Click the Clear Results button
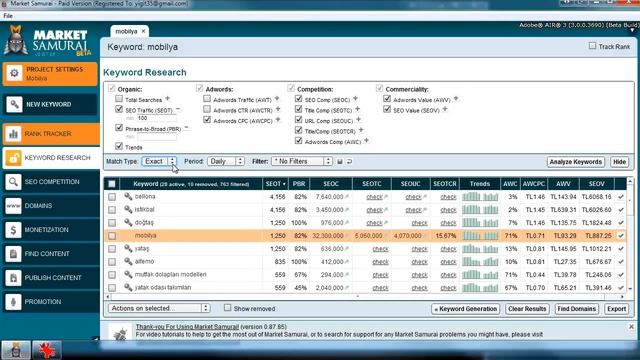This screenshot has width=640, height=360. 527,309
